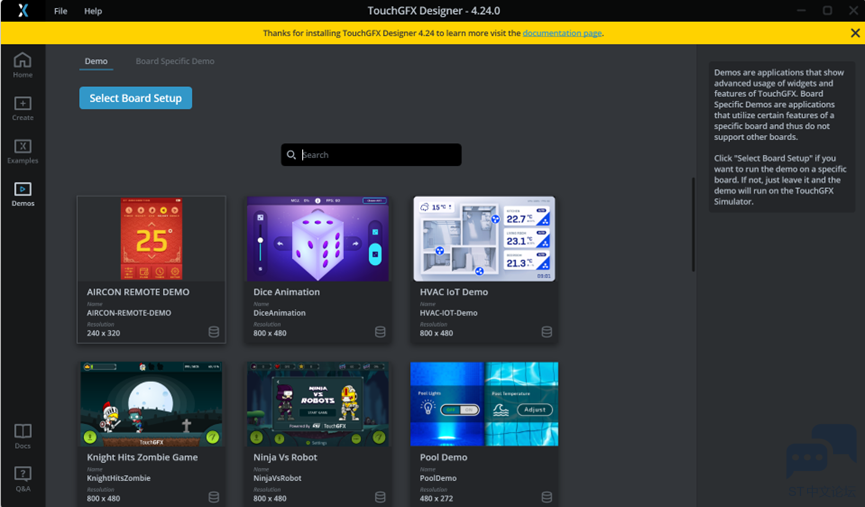This screenshot has height=507, width=865.
Task: Select the HVAC IoT Demo thumbnail
Action: 484,238
